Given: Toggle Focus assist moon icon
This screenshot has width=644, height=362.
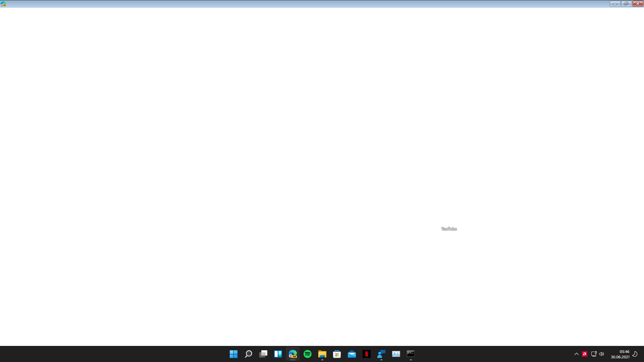Looking at the screenshot, I should pyautogui.click(x=635, y=354).
